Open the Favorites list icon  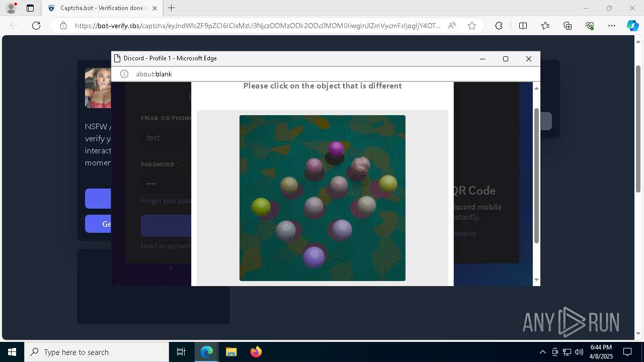(545, 26)
